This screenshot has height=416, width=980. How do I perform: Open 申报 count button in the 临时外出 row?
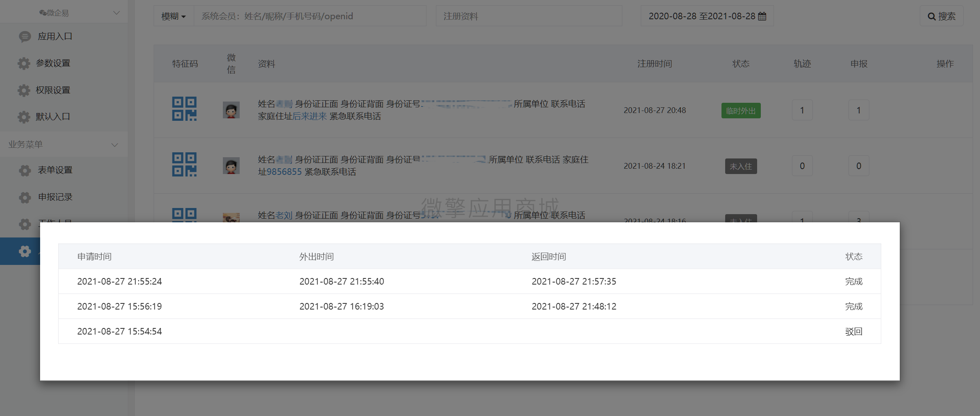[x=859, y=110]
